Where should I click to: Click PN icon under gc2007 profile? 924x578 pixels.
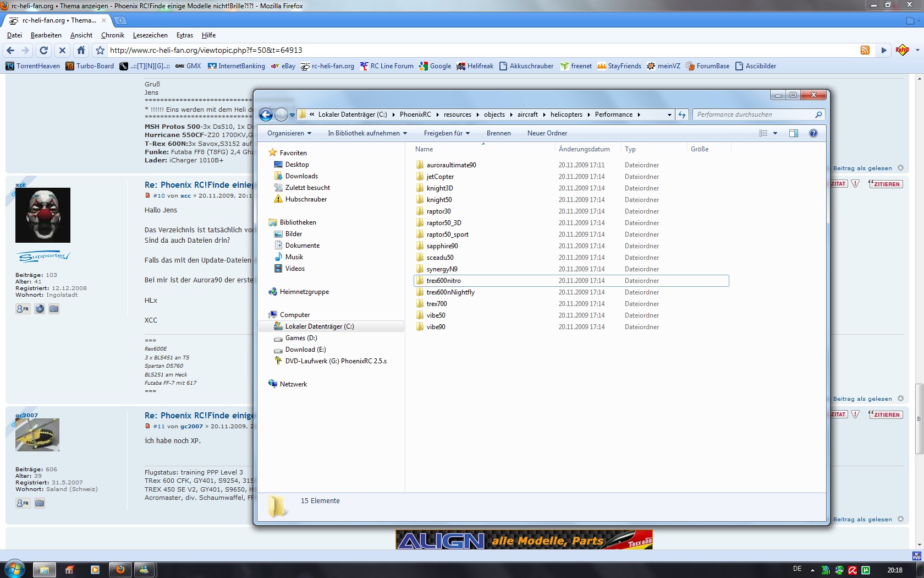(23, 503)
